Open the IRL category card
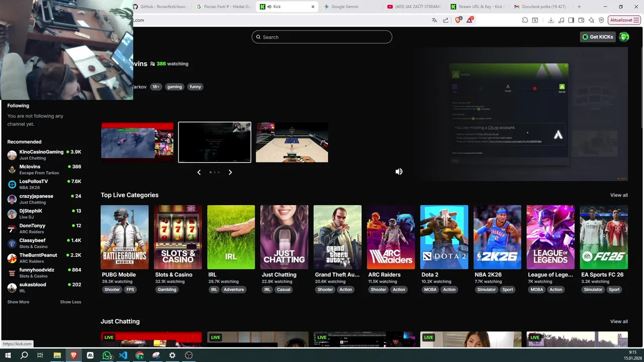Viewport: 644px width, 362px height. pos(231,237)
